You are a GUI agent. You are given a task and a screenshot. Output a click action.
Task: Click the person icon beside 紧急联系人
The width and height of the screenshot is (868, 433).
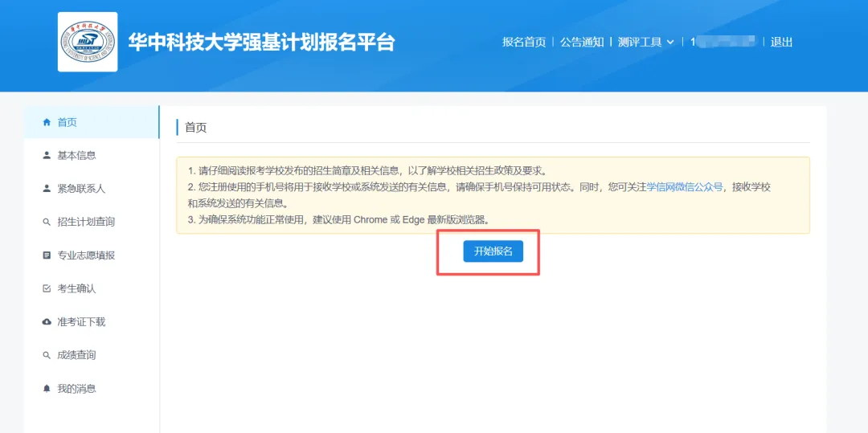pos(47,189)
